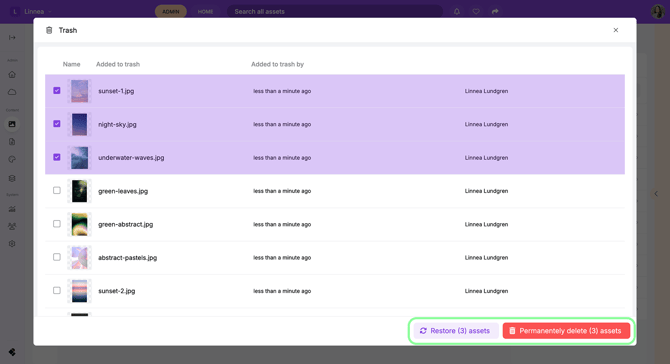Click Linnea Lundgren in sunset-1.jpg row
Image resolution: width=670 pixels, height=364 pixels.
tap(486, 91)
